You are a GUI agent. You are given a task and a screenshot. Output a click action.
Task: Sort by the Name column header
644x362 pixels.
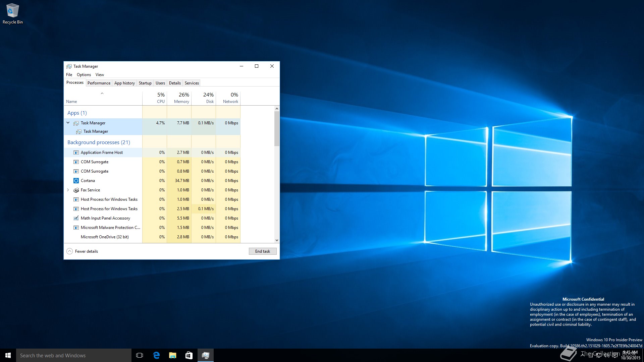(103, 98)
